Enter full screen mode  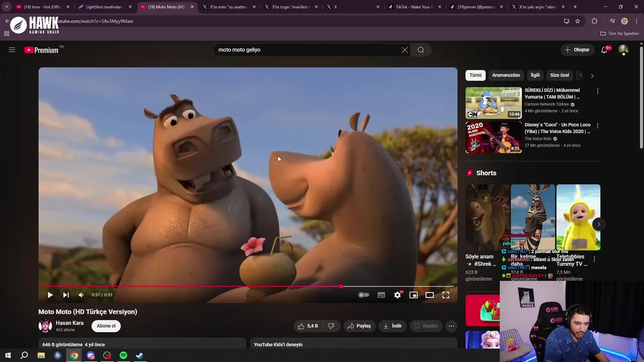click(x=446, y=295)
